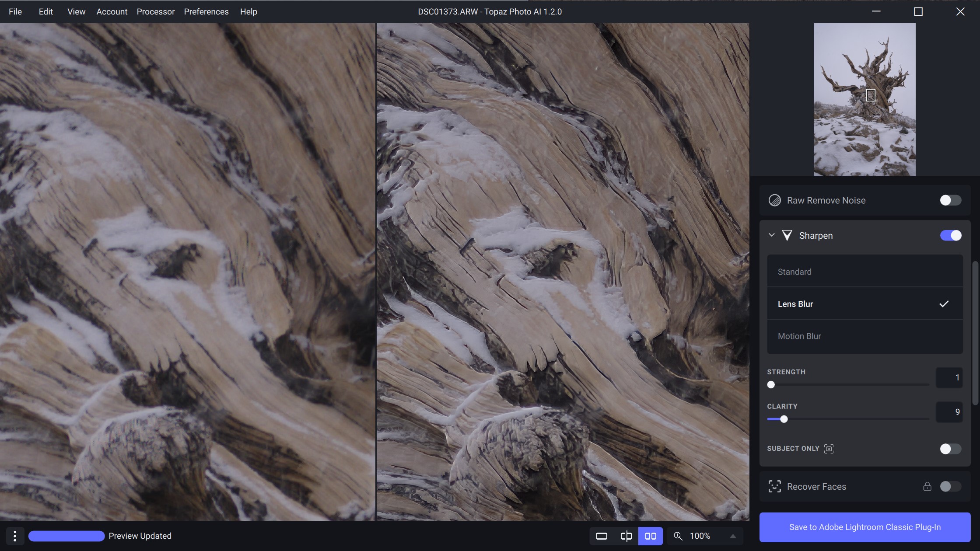Viewport: 980px width, 551px height.
Task: Click the Sharpen filter triangle icon
Action: (787, 235)
